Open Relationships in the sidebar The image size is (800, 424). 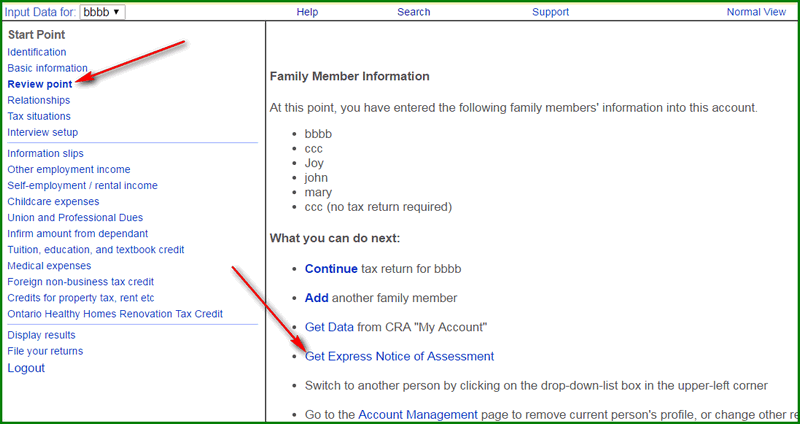(x=39, y=100)
